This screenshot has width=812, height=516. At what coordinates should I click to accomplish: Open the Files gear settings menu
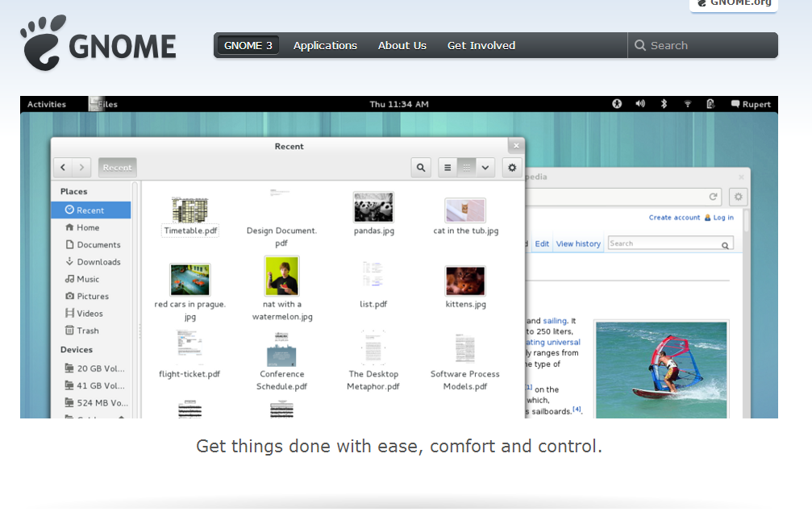click(x=512, y=168)
